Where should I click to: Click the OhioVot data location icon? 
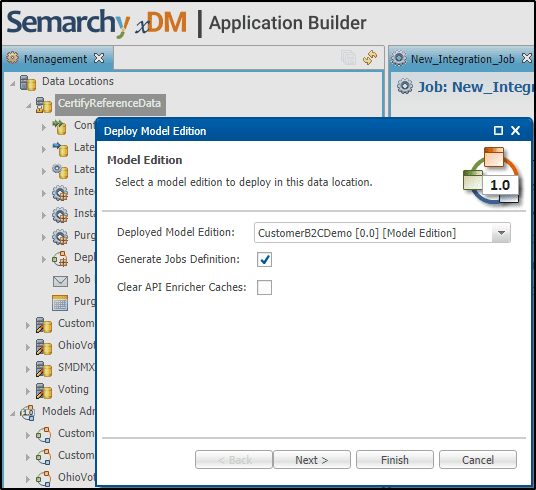click(43, 347)
